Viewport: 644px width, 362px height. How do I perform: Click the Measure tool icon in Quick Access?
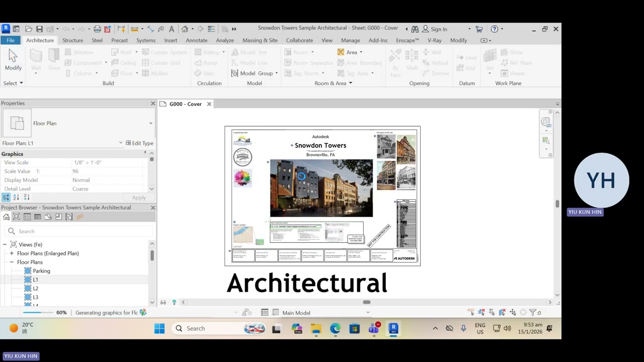coord(134,29)
